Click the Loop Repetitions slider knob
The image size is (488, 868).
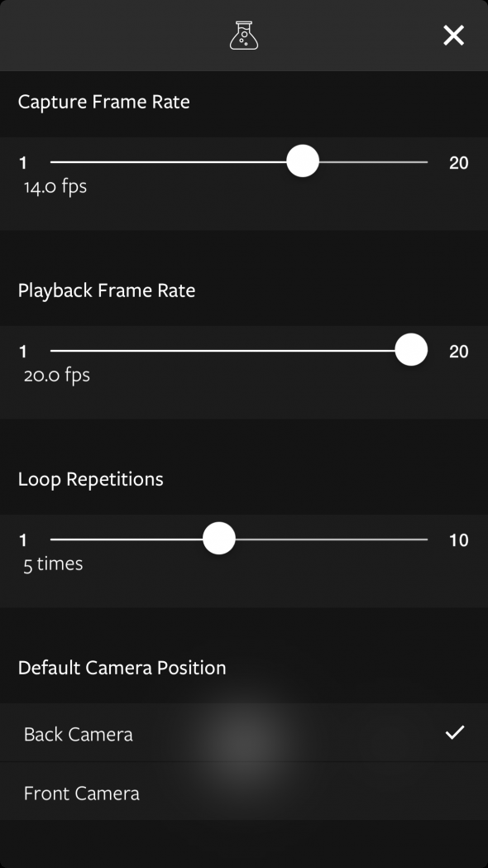tap(218, 538)
